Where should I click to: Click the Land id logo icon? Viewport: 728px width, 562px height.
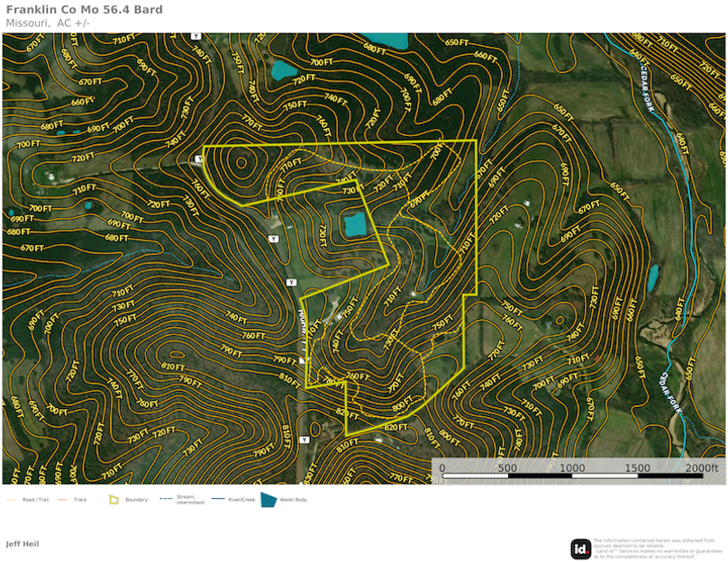pyautogui.click(x=581, y=548)
